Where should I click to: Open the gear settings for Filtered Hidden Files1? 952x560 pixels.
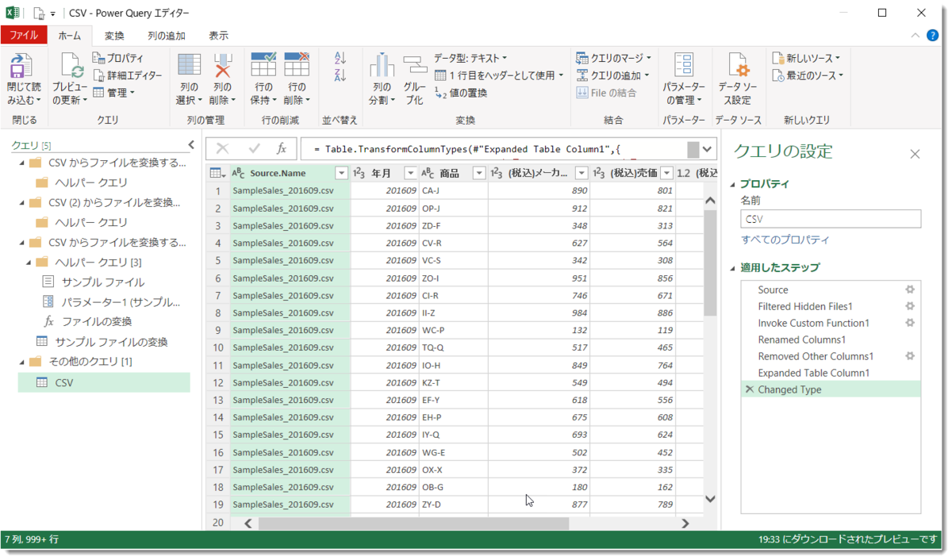point(910,306)
